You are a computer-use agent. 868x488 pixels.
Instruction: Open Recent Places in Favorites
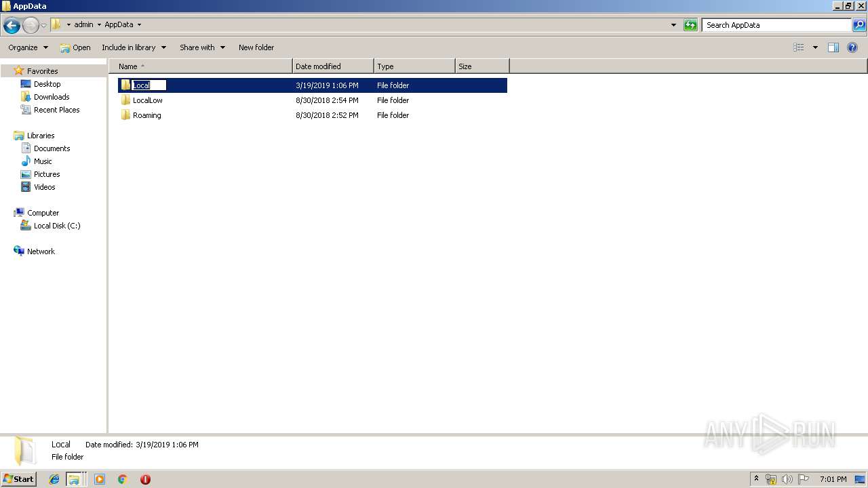click(x=56, y=110)
